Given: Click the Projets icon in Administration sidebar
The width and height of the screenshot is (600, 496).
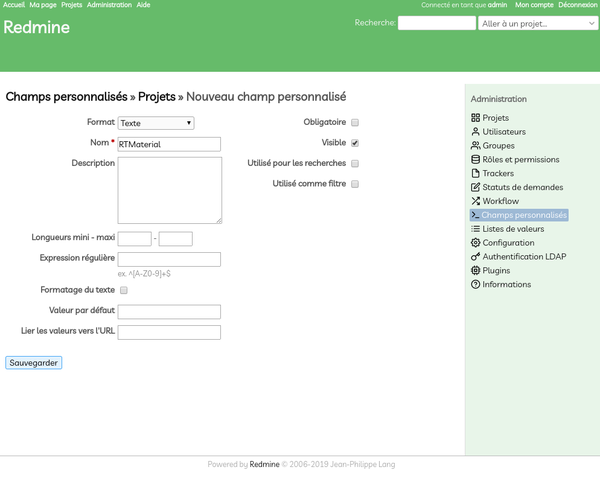Looking at the screenshot, I should [475, 118].
